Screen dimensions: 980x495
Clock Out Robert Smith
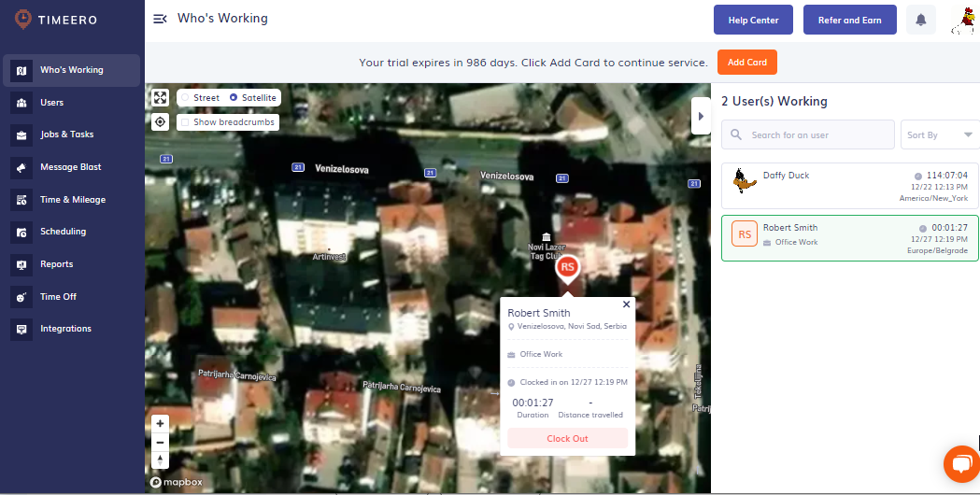[567, 438]
